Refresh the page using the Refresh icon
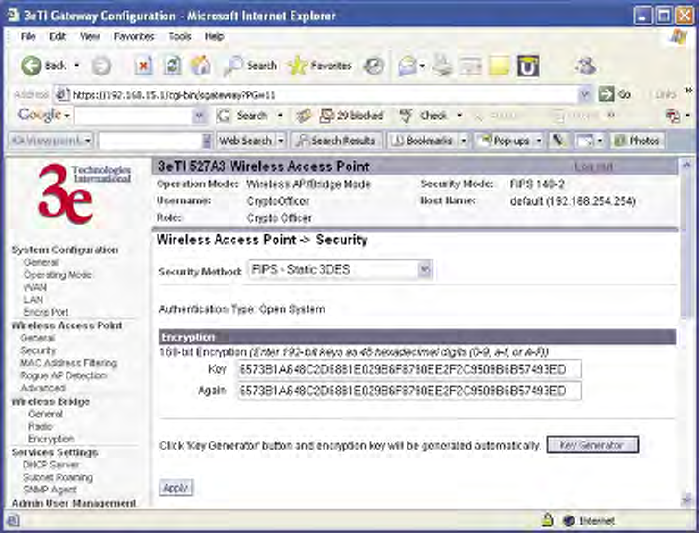The width and height of the screenshot is (699, 533). [x=173, y=66]
